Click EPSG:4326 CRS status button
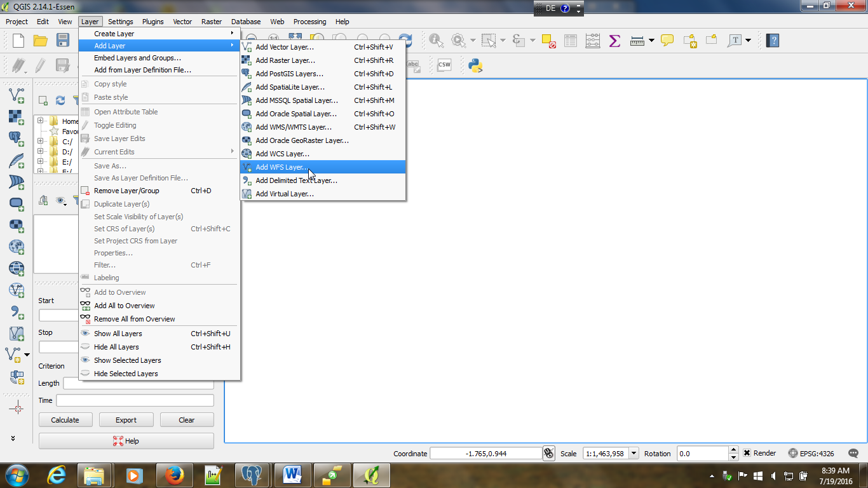This screenshot has height=488, width=868. pos(811,453)
